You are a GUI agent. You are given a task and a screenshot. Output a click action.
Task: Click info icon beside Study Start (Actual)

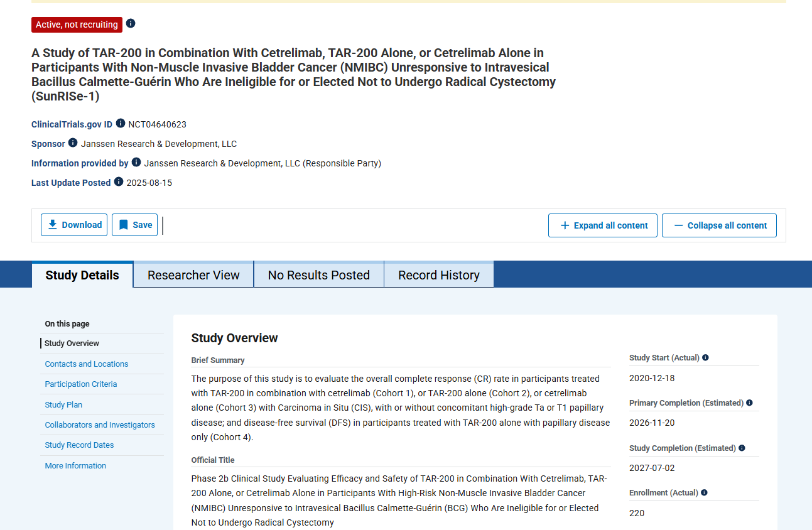705,357
